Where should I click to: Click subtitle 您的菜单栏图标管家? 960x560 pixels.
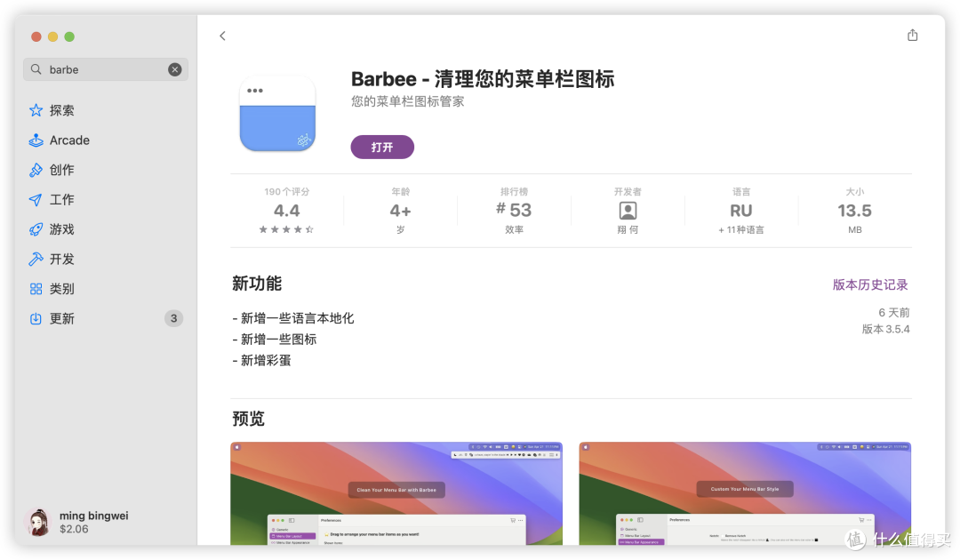(408, 101)
